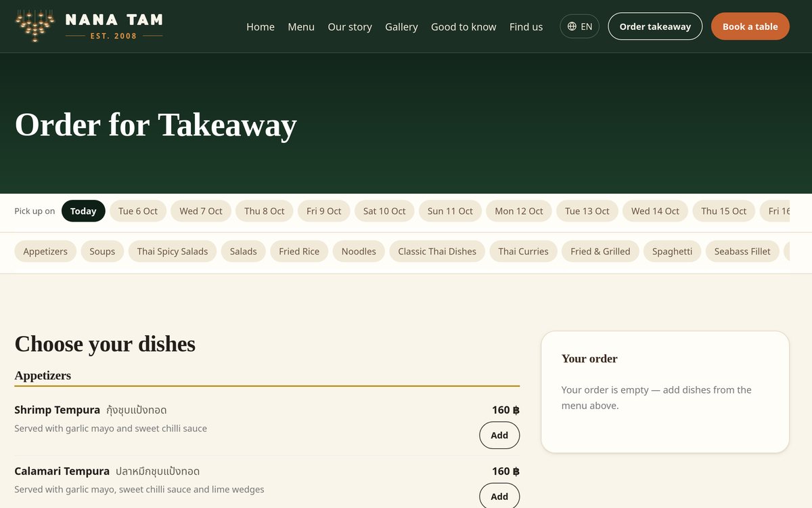812x508 pixels.
Task: Open the Good to know page
Action: pyautogui.click(x=464, y=26)
